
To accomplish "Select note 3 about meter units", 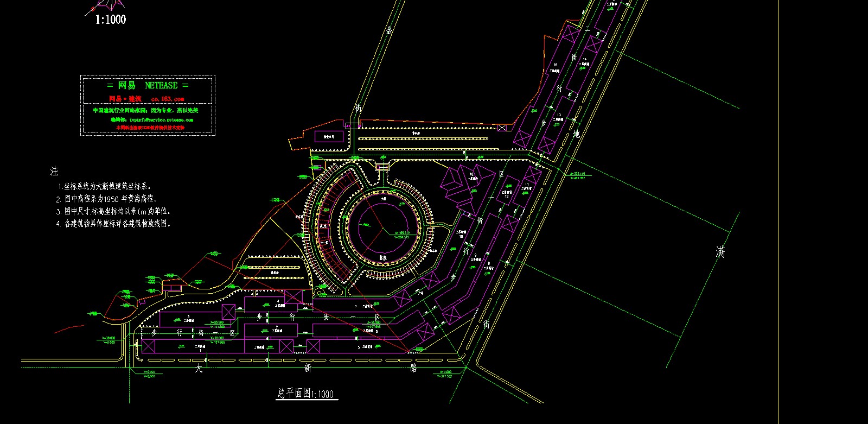I will (113, 211).
